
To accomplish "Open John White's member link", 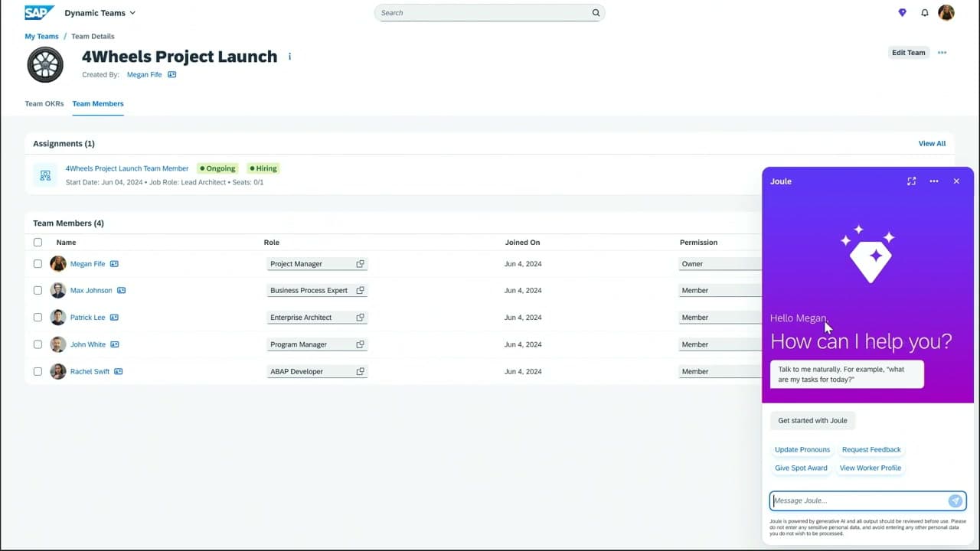I will click(88, 344).
